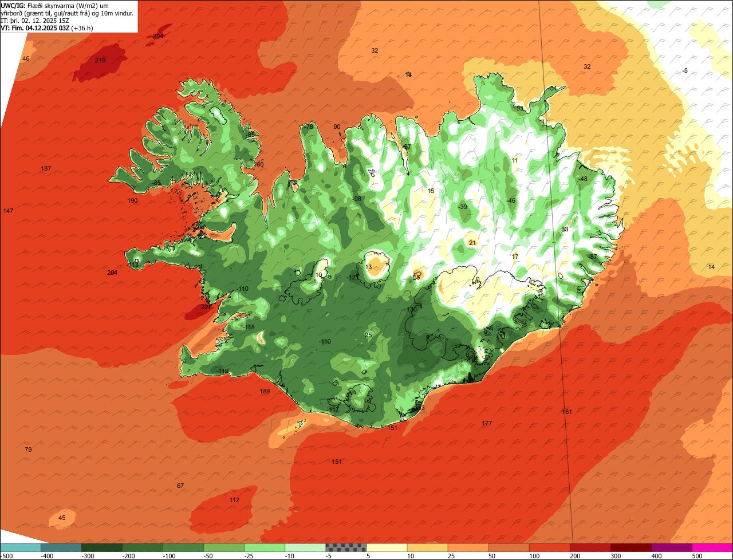Select the map value -46

pos(511,201)
